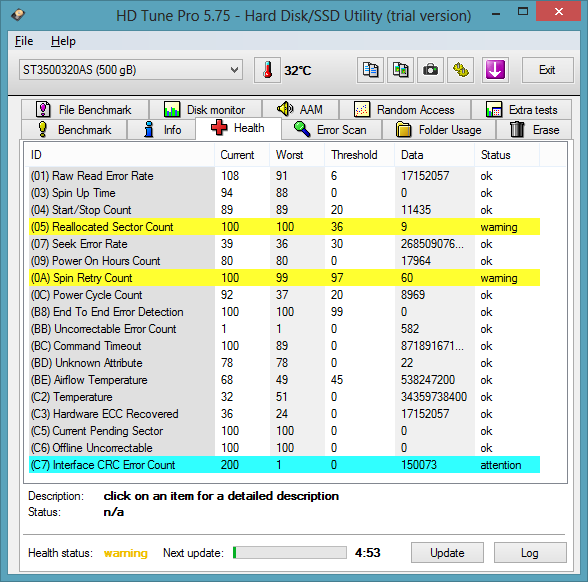Click the Current column header

click(x=242, y=155)
